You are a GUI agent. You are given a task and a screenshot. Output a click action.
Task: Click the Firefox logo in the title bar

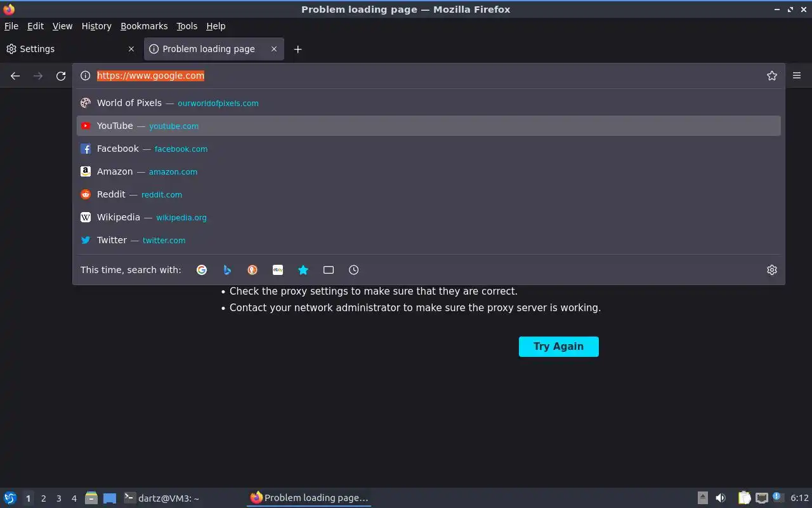coord(9,10)
